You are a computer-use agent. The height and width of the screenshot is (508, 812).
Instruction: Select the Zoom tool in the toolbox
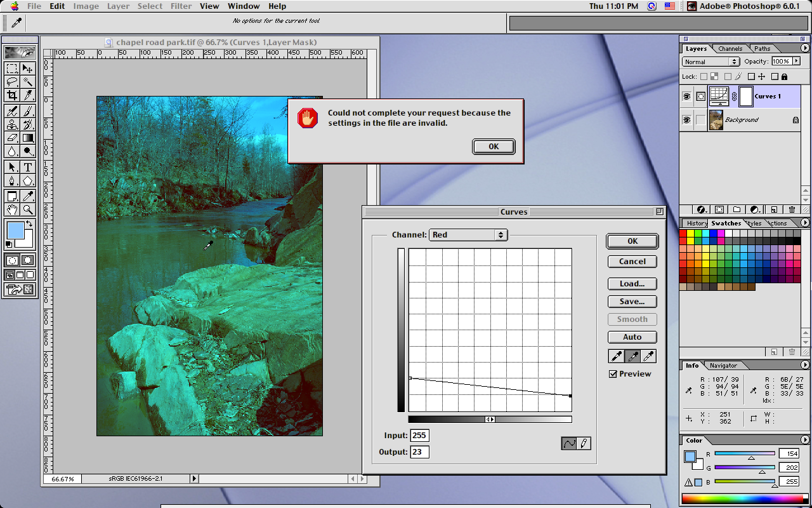pos(28,209)
